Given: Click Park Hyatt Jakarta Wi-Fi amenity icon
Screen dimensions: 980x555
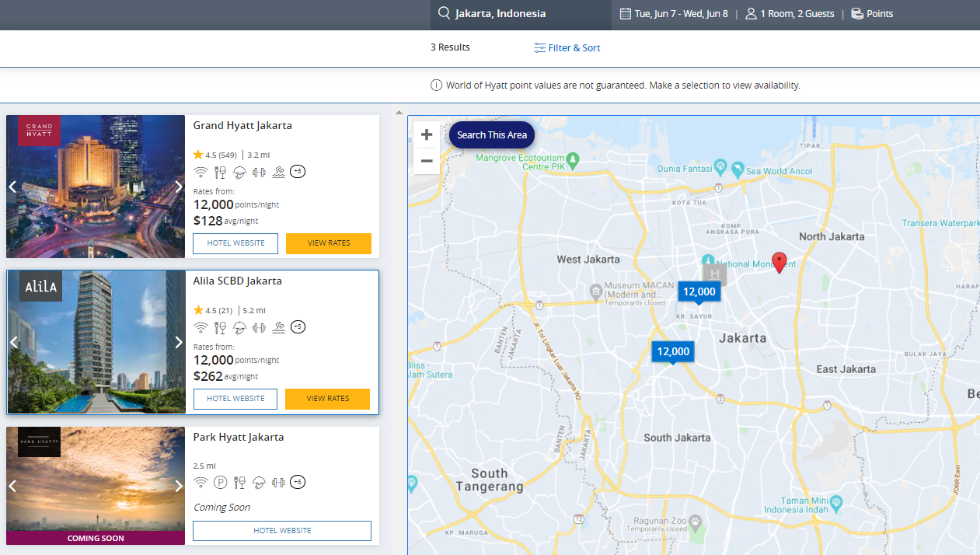Looking at the screenshot, I should click(x=201, y=483).
